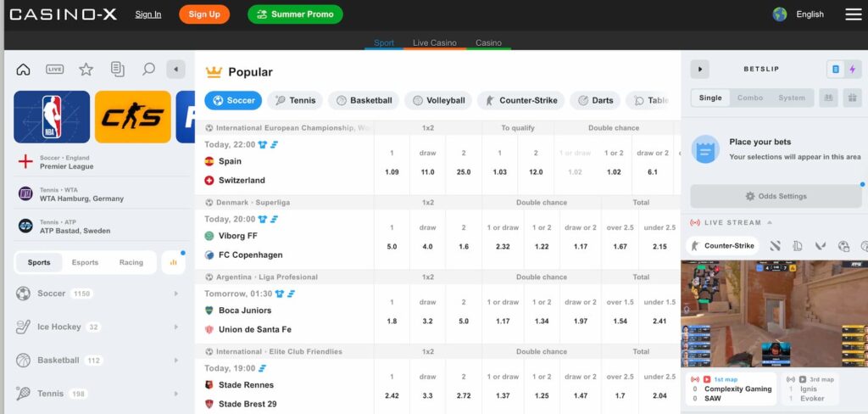Select over 2.5 odds 1.67 Viborg match
Viewport: 868px width, 414px height.
(620, 247)
